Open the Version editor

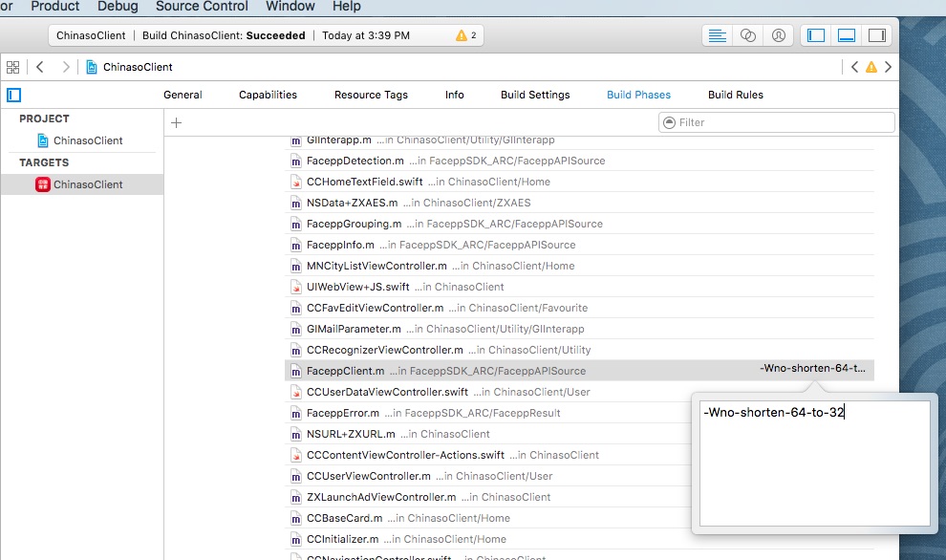point(779,35)
